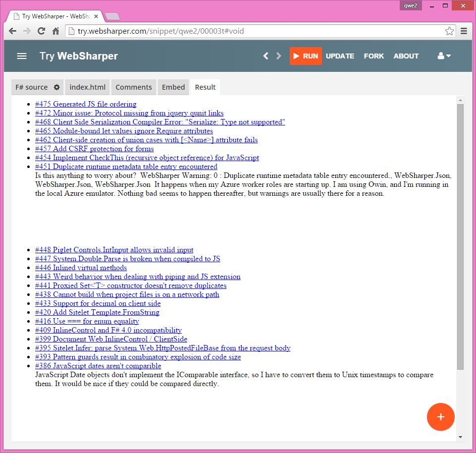Open issue #399 Document Web.InlineControl
This screenshot has height=453, width=476.
pyautogui.click(x=111, y=339)
